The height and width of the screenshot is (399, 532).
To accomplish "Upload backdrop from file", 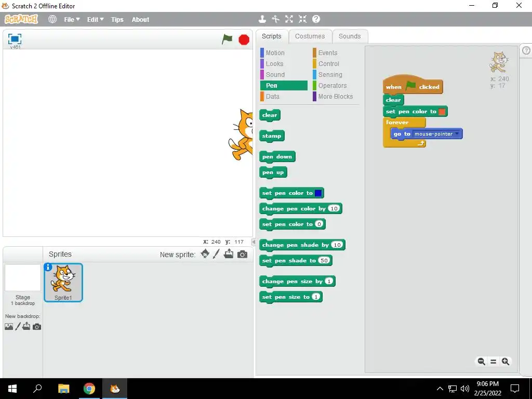I will click(26, 326).
